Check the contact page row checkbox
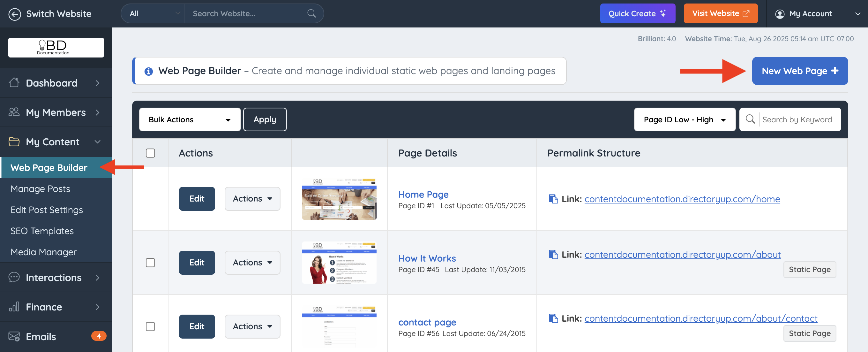This screenshot has width=868, height=352. 150,326
